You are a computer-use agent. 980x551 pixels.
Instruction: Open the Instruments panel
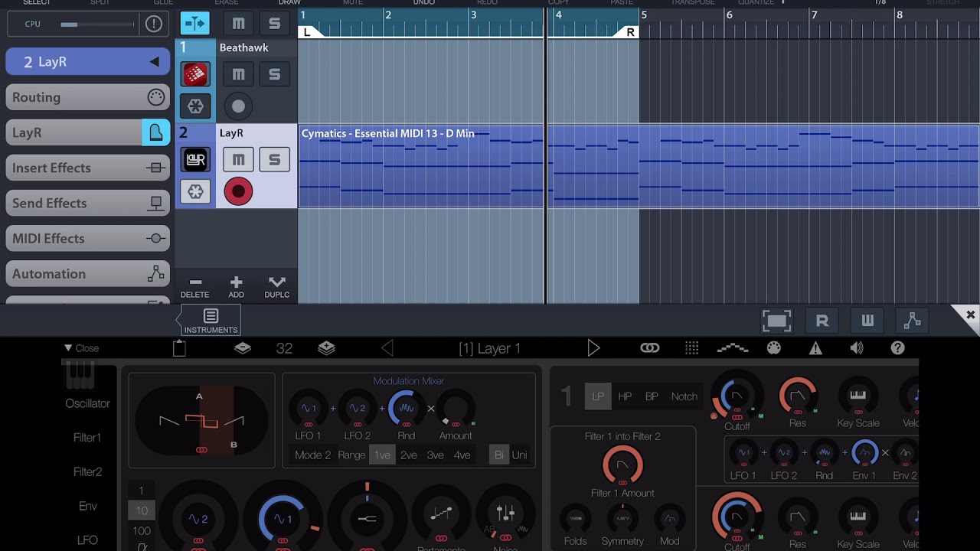211,321
